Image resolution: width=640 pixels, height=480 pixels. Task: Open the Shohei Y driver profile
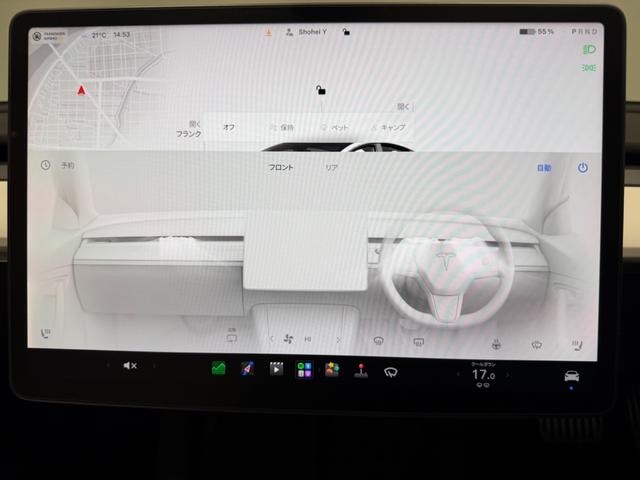click(x=306, y=32)
